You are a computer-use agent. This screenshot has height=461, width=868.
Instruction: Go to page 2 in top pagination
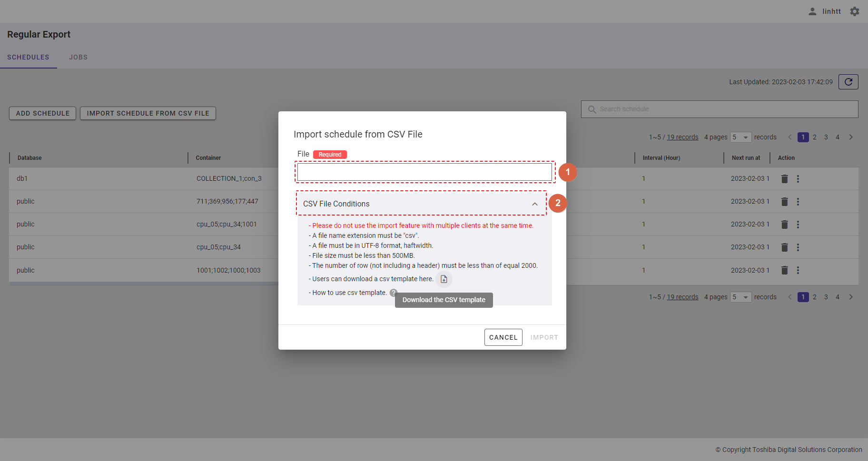[815, 137]
